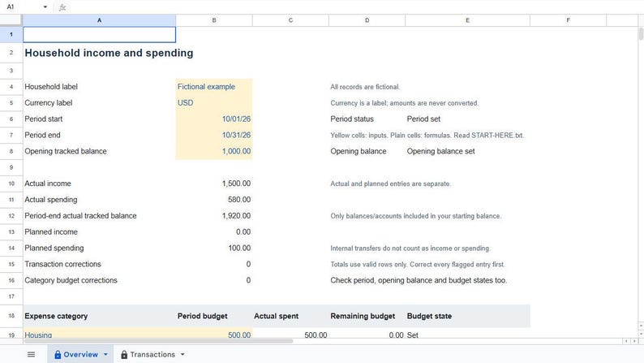Screen dimensions: 644x363
Task: Select the START-HERE.txt instructions note
Action: click(427, 136)
